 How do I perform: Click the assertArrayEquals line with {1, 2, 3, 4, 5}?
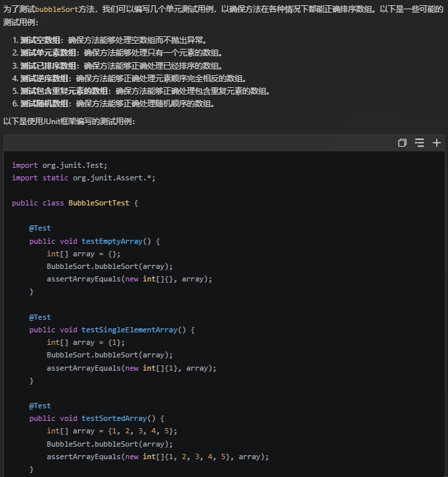coord(158,457)
